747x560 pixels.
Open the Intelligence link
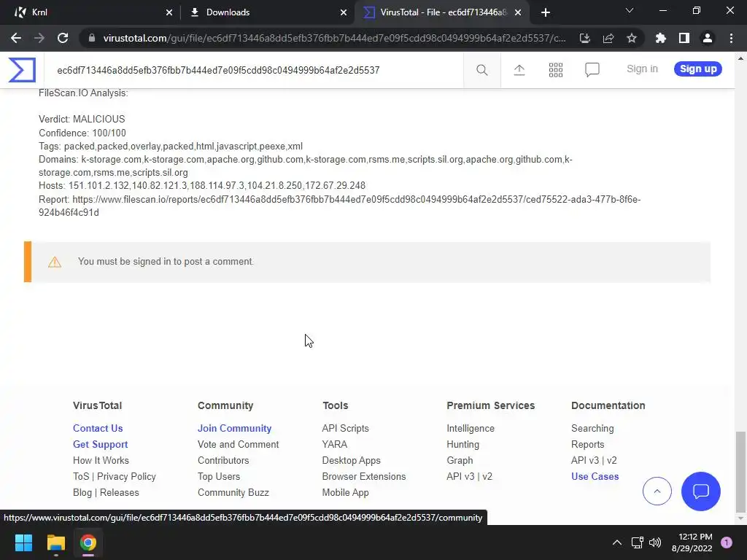tap(471, 428)
